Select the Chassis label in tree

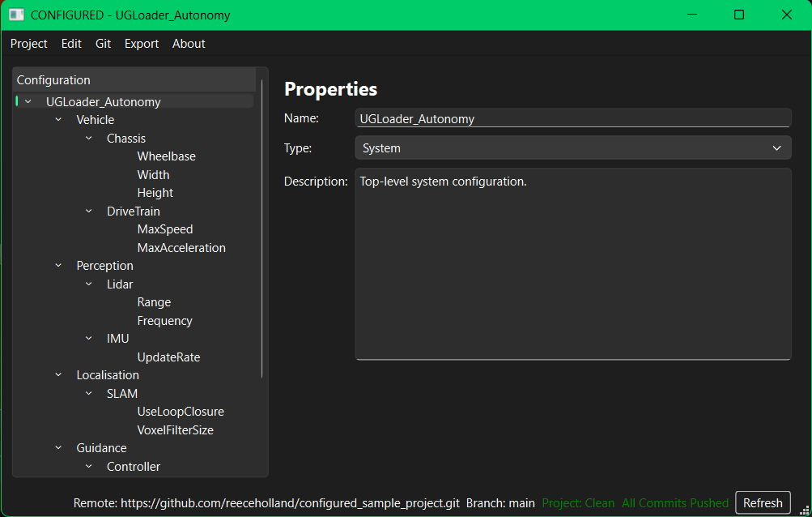125,139
